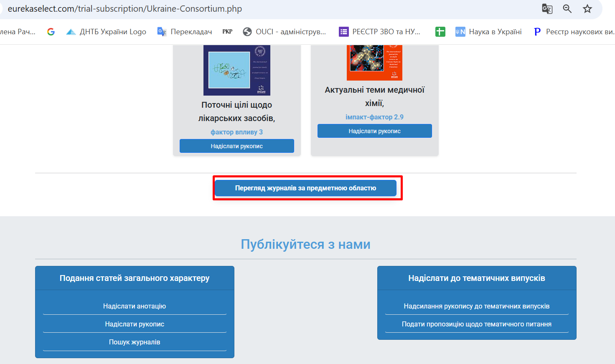Click the zoom magnifier icon in address bar
This screenshot has height=364, width=615.
point(567,9)
